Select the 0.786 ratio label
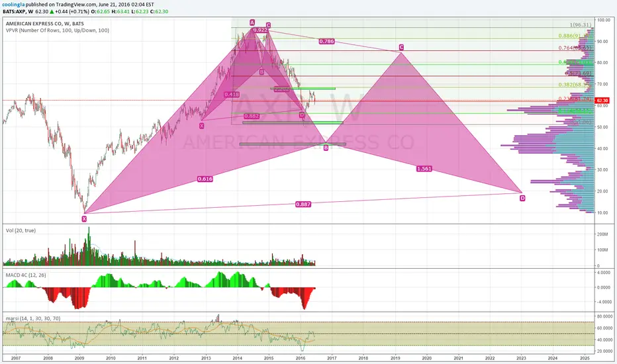Screen dimensions: 617x364 tap(326, 41)
